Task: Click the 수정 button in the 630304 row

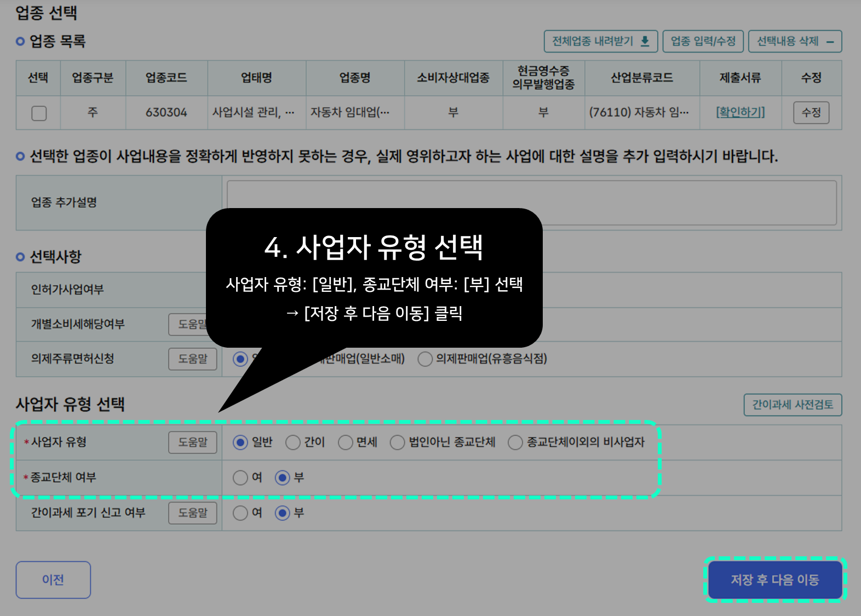Action: [811, 113]
